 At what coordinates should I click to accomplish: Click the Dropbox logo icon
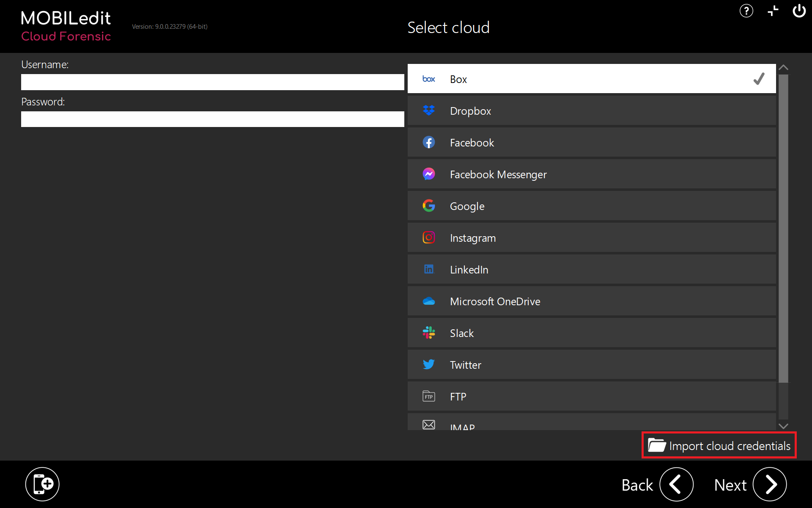click(428, 110)
